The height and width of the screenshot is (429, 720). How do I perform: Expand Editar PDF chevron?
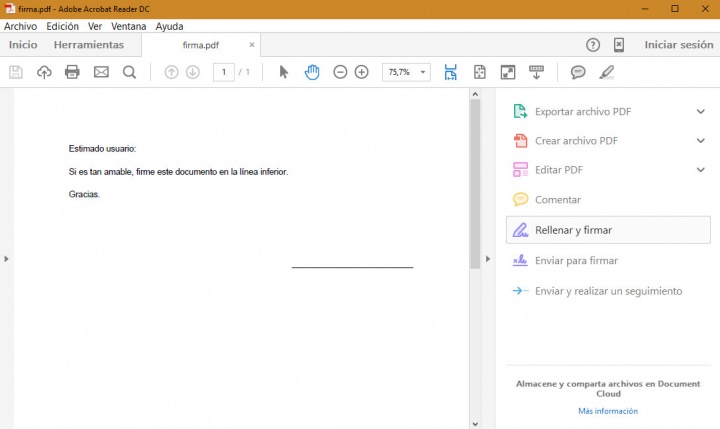701,169
